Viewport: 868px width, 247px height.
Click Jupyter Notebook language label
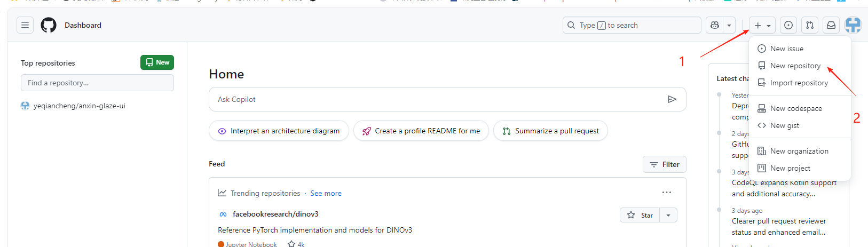coord(251,244)
